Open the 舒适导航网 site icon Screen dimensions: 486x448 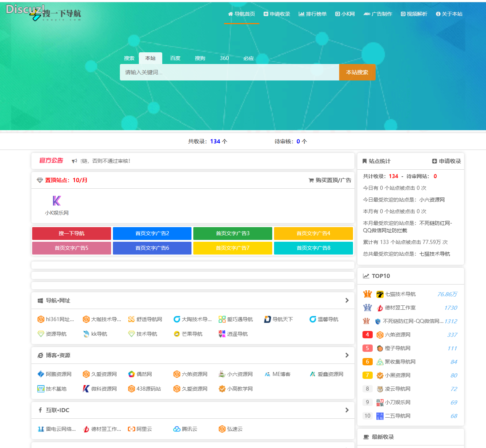(x=132, y=319)
